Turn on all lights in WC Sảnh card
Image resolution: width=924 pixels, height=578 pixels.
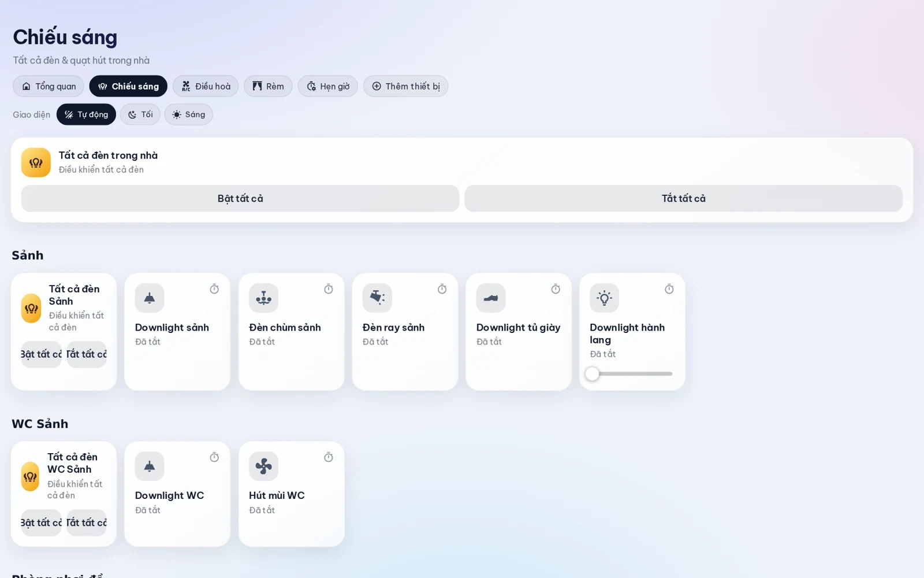coord(42,523)
